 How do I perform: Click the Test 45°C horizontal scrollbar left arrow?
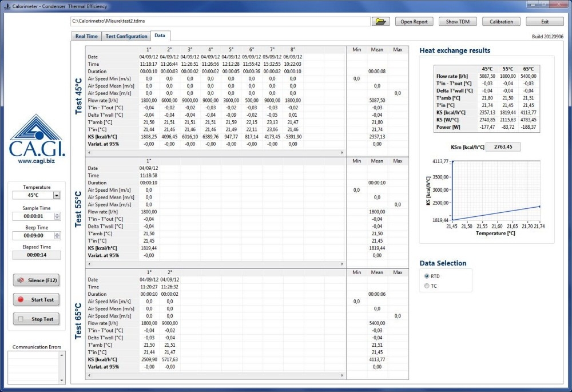[89, 153]
